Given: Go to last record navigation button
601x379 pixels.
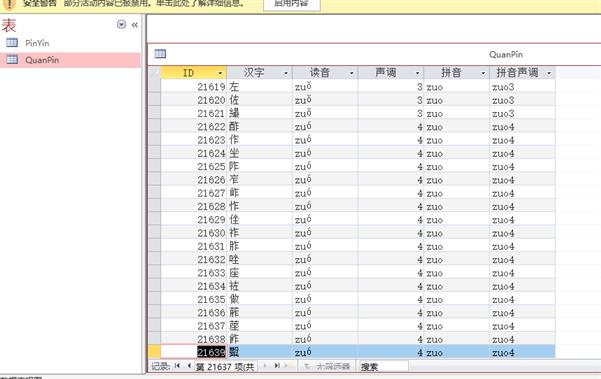Looking at the screenshot, I should 277,366.
